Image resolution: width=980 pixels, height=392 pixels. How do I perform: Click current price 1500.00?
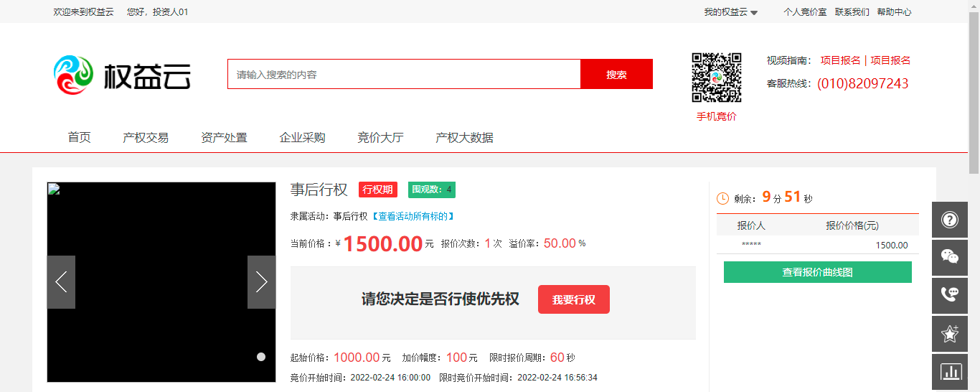(383, 244)
